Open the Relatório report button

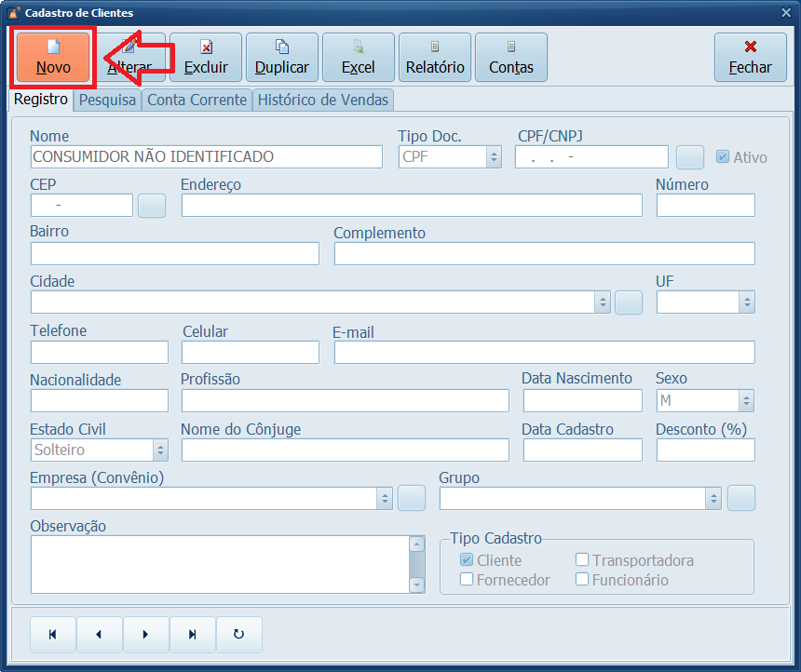click(x=435, y=58)
